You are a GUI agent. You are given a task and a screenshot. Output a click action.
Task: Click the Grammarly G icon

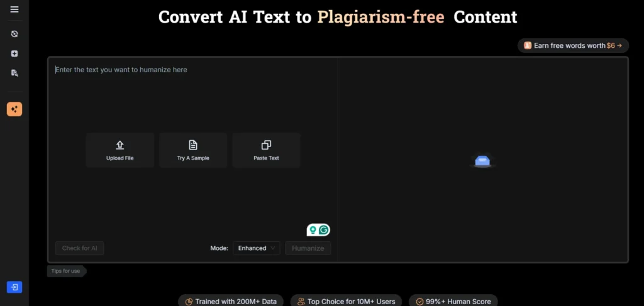tap(324, 230)
